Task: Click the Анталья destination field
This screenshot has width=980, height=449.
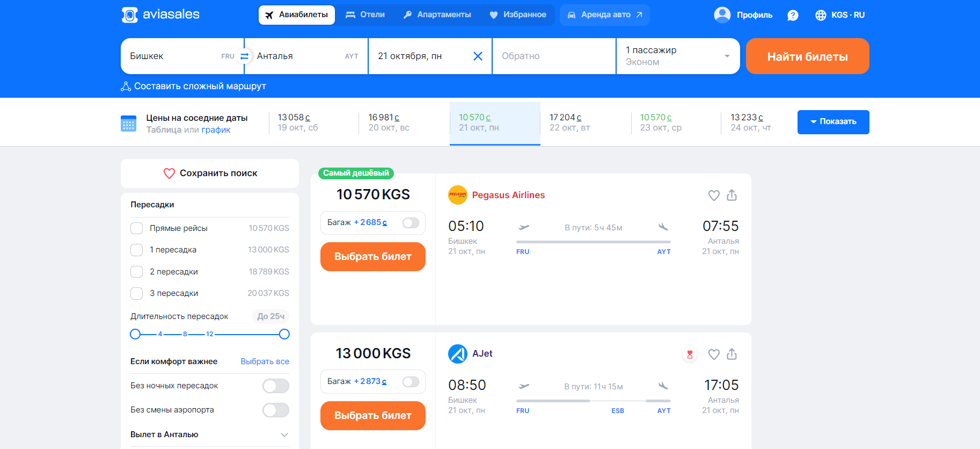Action: 306,56
